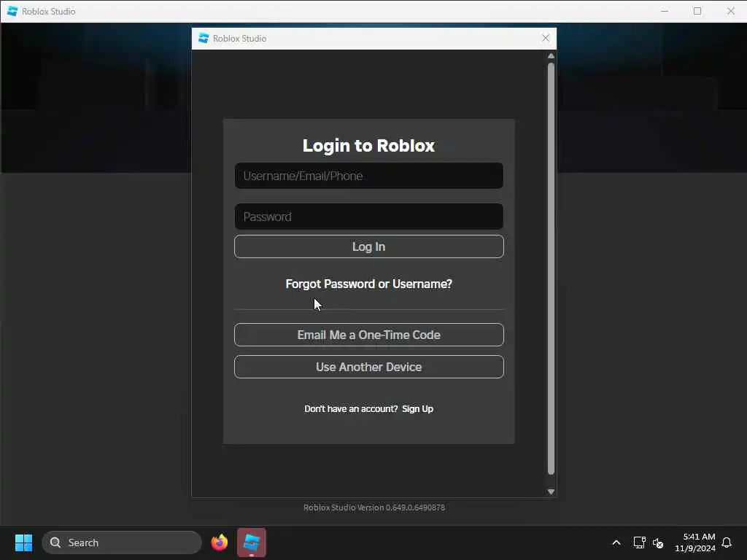Click the Roblox Studio logo in main title bar
The height and width of the screenshot is (560, 747).
click(12, 11)
